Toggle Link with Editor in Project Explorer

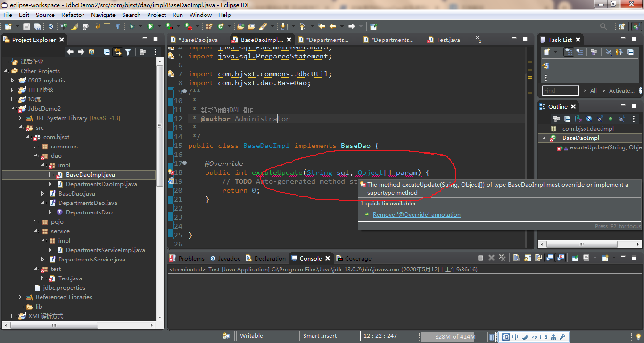[117, 52]
